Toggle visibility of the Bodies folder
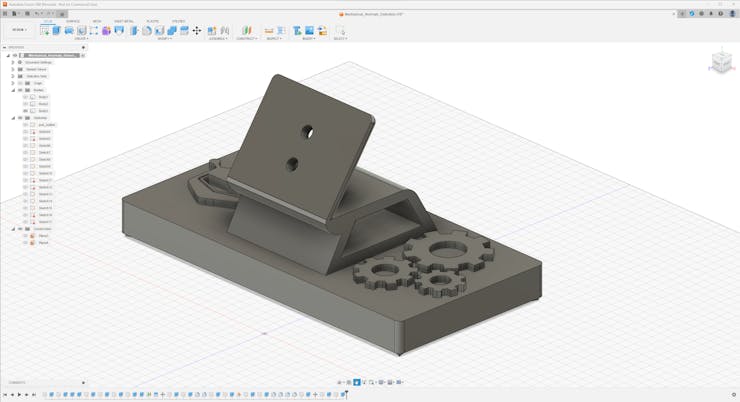This screenshot has width=740, height=402. [x=20, y=90]
